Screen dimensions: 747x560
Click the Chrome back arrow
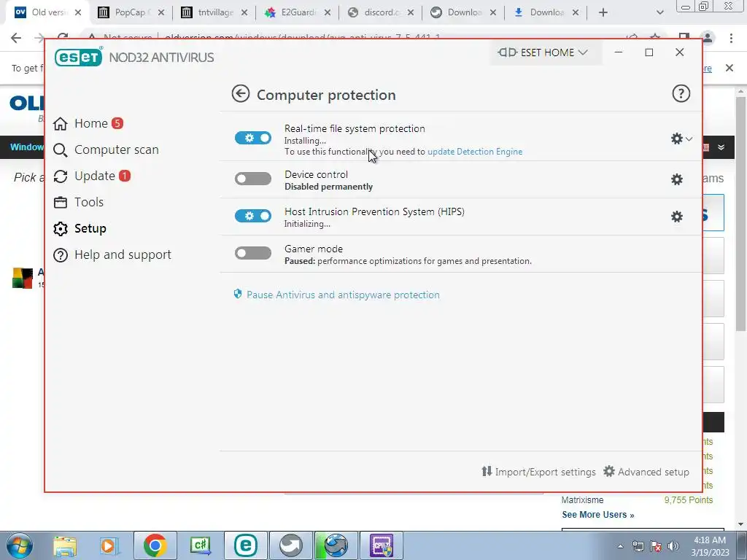tap(16, 38)
